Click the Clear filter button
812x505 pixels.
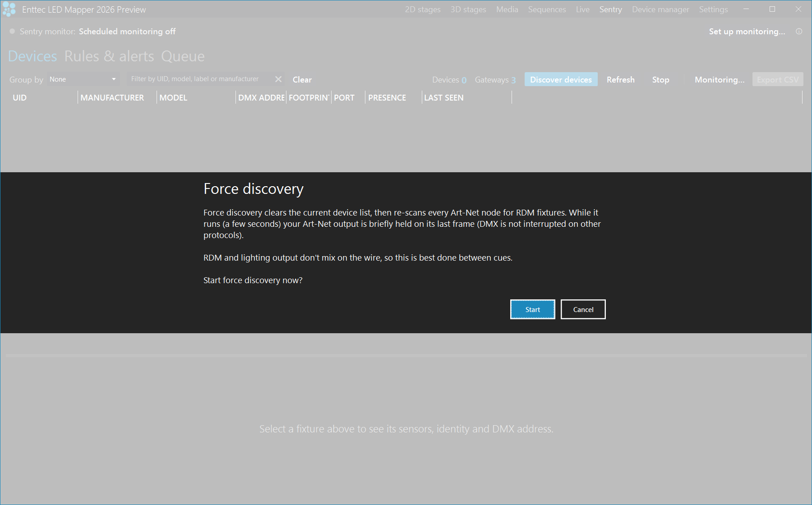point(302,80)
